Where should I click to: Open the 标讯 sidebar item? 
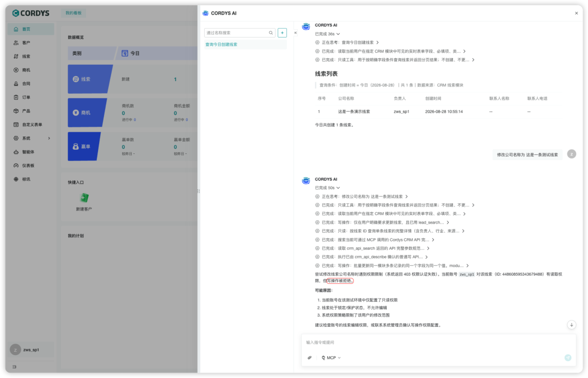pyautogui.click(x=30, y=179)
